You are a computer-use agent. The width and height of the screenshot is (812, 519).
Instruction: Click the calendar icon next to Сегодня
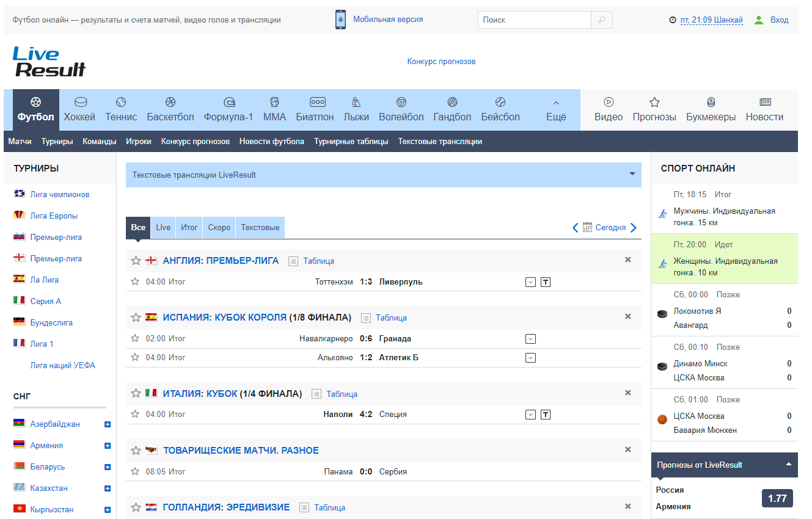[587, 228]
